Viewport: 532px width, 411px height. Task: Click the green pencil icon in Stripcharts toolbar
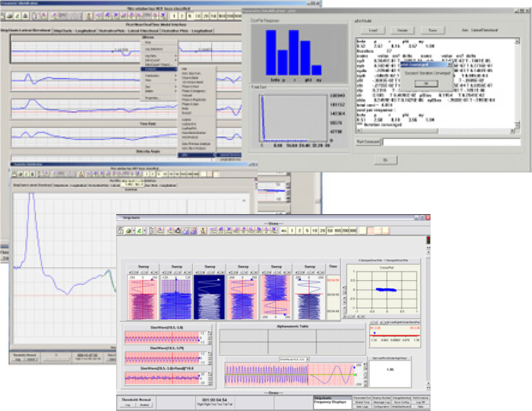point(139,231)
